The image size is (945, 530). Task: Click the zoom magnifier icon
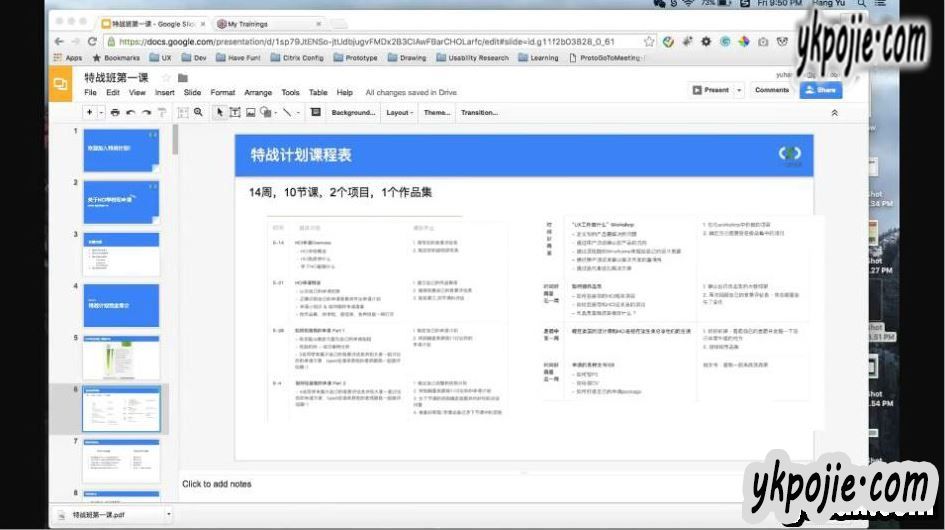[198, 113]
